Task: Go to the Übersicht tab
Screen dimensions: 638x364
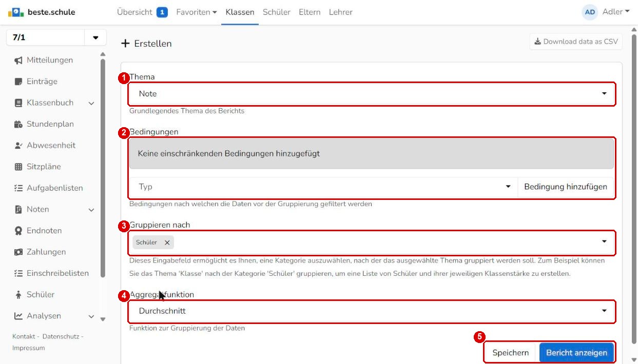Action: coord(142,12)
